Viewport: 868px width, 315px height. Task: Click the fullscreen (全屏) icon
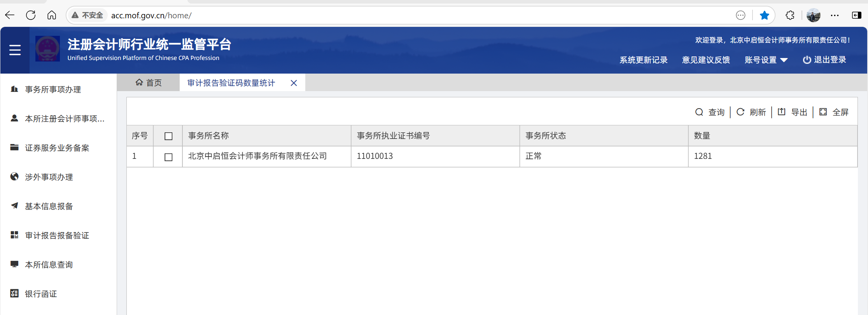click(x=823, y=112)
